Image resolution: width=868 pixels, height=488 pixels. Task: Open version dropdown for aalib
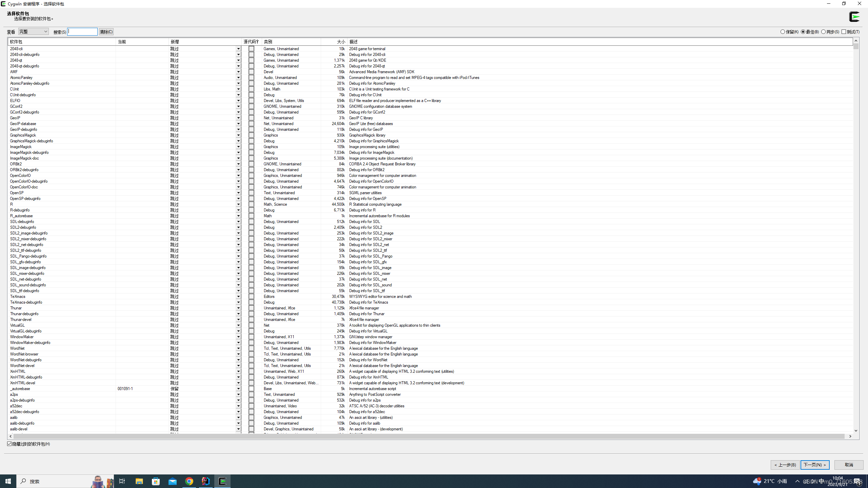pos(238,418)
